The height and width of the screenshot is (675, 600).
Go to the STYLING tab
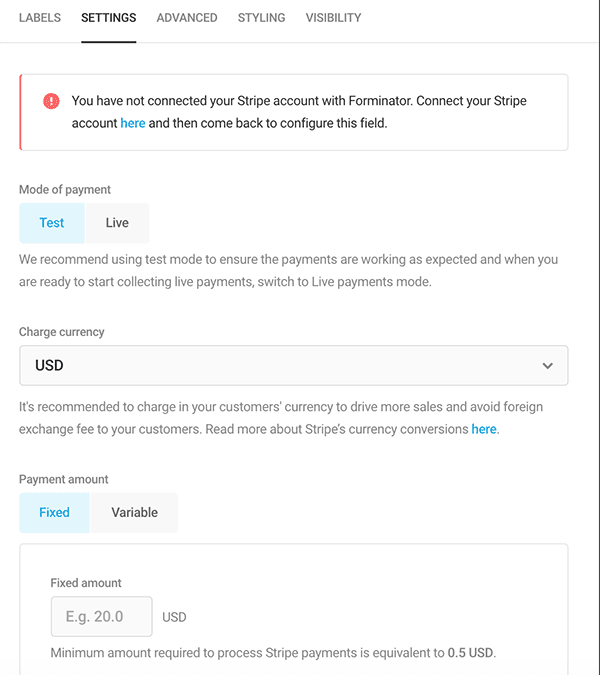click(261, 18)
